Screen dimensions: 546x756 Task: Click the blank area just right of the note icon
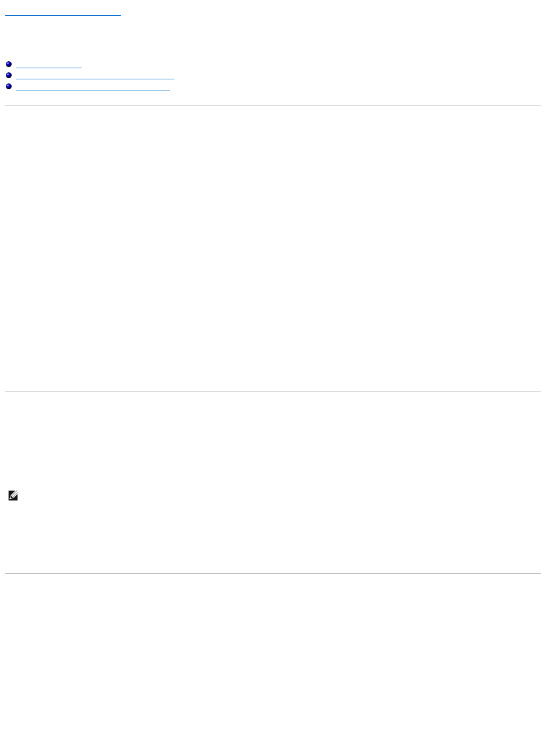click(x=280, y=496)
